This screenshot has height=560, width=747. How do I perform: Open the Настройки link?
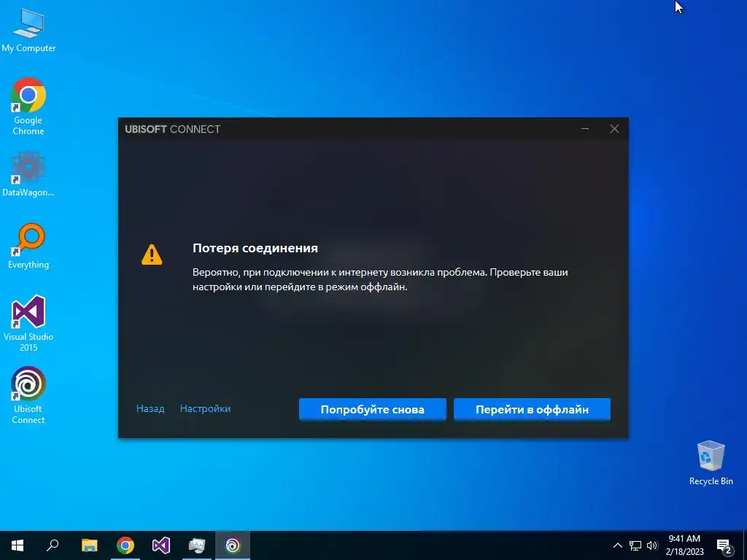click(205, 408)
